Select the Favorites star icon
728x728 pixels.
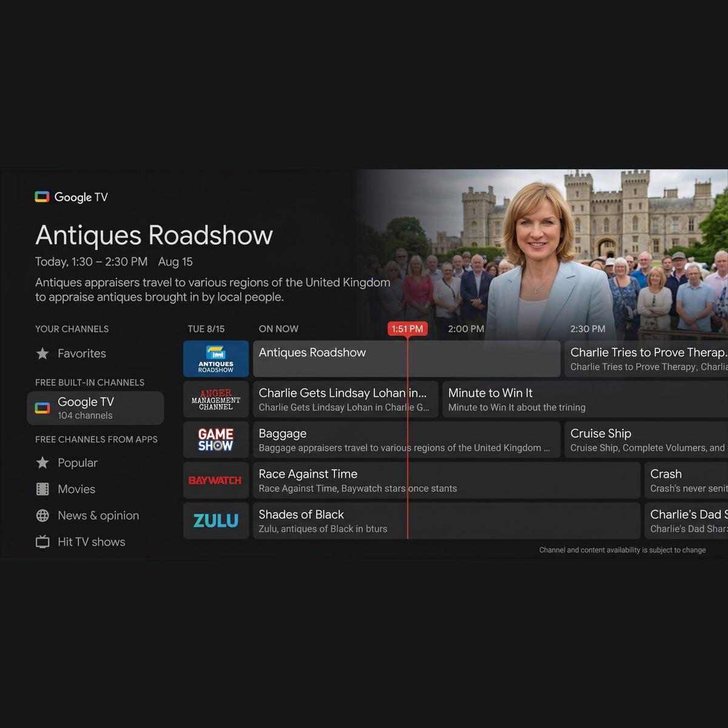point(42,353)
